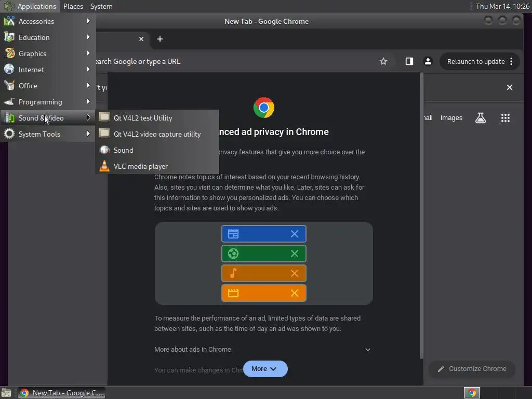This screenshot has width=532, height=399.
Task: Open Search Labs flask icon
Action: point(481,118)
